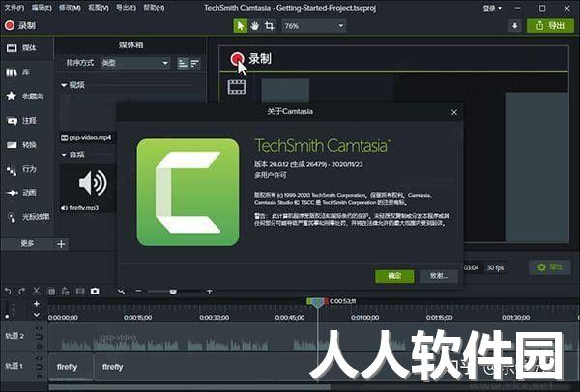Cut selection with the scissors icon
Image resolution: width=580 pixels, height=392 pixels.
click(x=37, y=292)
